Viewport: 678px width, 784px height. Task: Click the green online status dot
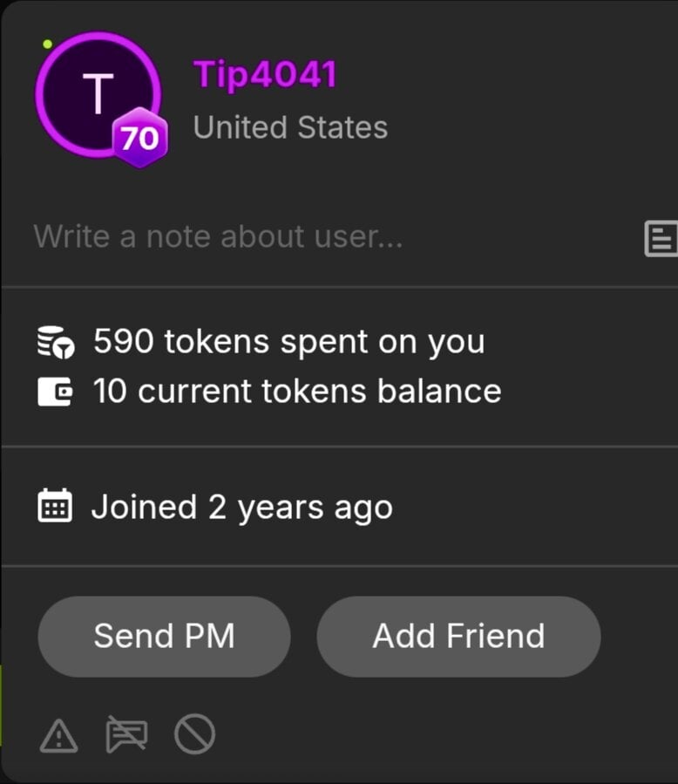coord(47,44)
